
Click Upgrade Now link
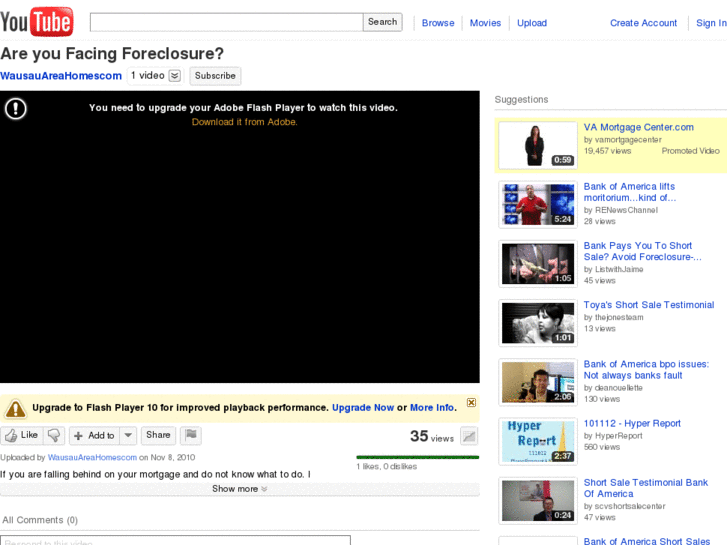click(363, 408)
